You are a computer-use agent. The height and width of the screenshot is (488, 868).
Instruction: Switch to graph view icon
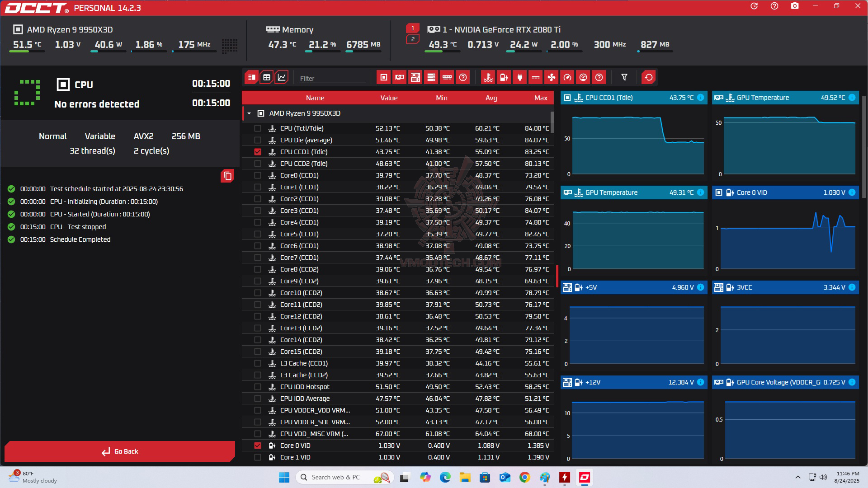point(281,77)
